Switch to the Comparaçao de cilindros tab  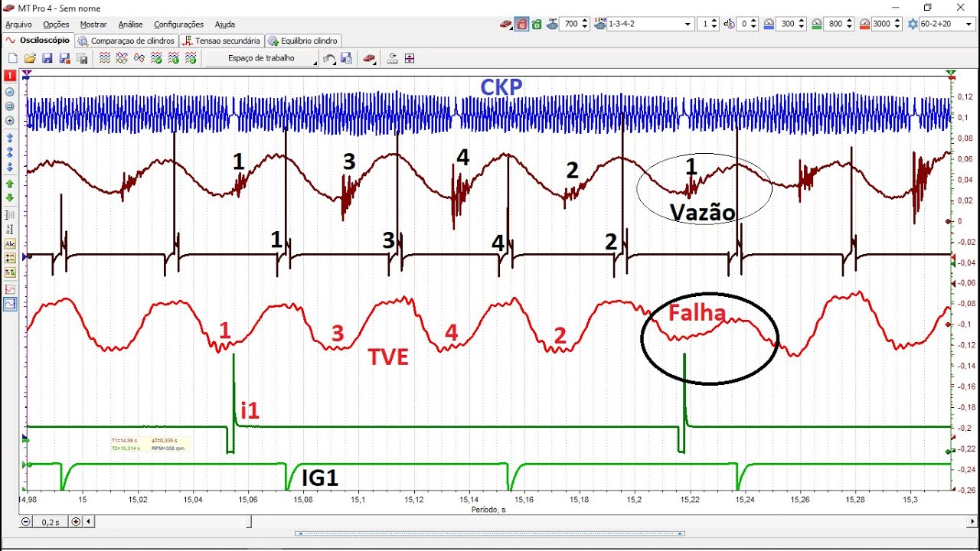(127, 41)
